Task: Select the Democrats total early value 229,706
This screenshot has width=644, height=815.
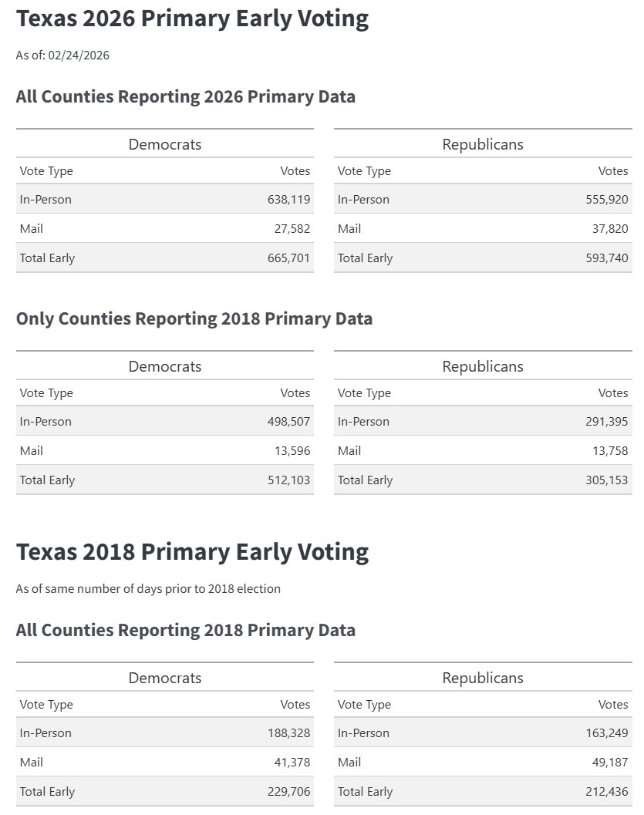Action: pyautogui.click(x=288, y=792)
